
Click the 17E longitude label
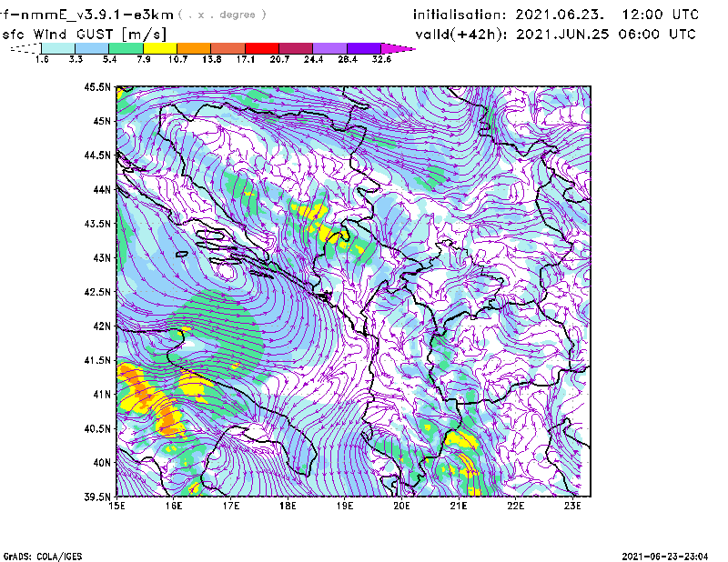(x=231, y=506)
